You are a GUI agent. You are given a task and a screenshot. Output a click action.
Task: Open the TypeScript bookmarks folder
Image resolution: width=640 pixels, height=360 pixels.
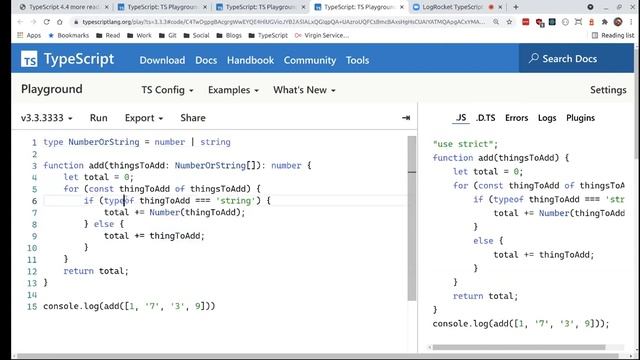(268, 36)
